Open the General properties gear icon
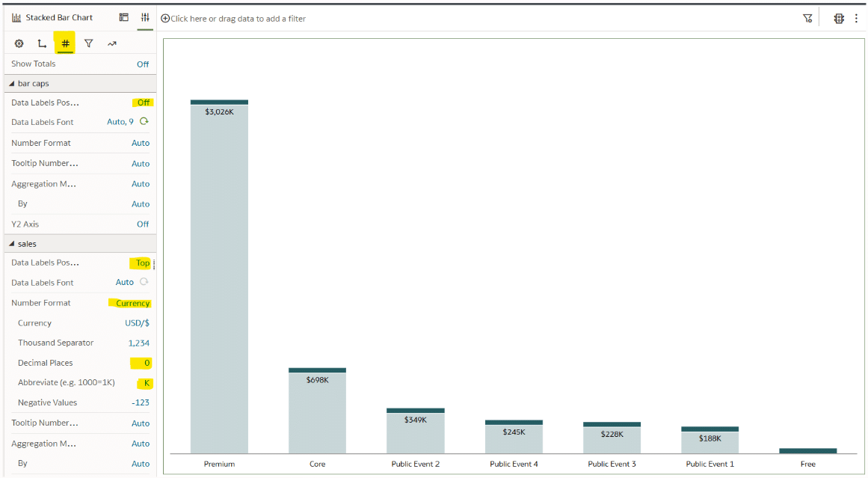Image resolution: width=868 pixels, height=478 pixels. point(19,43)
